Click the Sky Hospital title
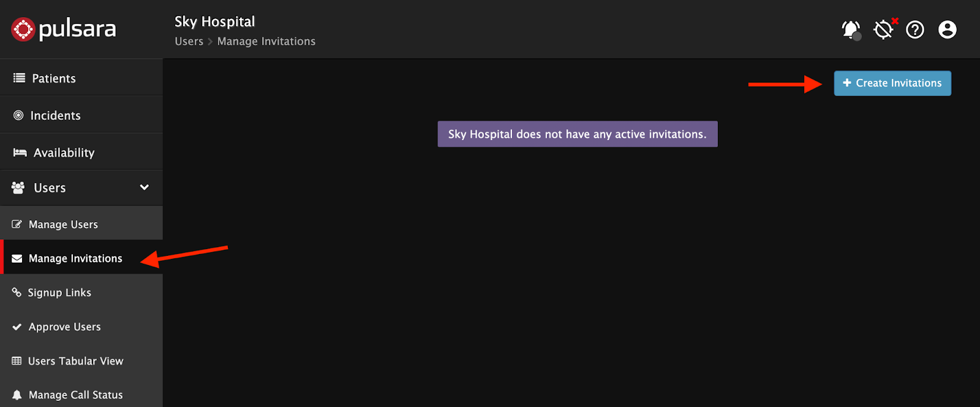 click(214, 21)
